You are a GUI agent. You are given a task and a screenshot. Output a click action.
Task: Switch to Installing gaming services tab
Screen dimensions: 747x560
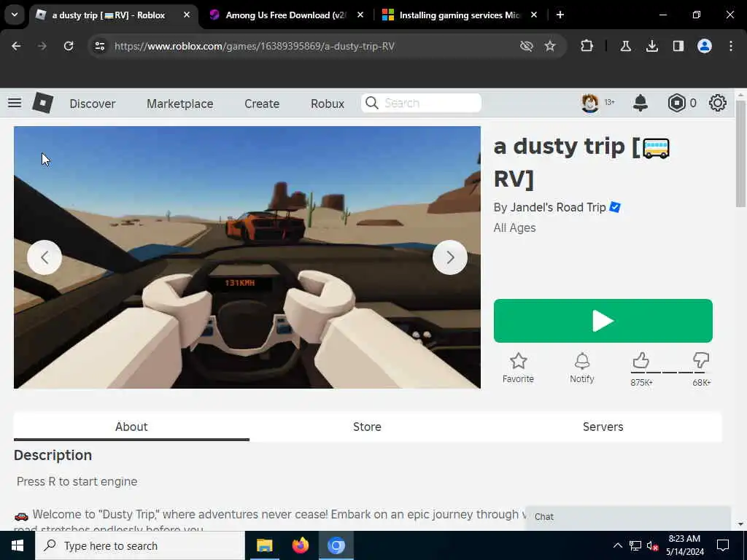[x=460, y=15]
